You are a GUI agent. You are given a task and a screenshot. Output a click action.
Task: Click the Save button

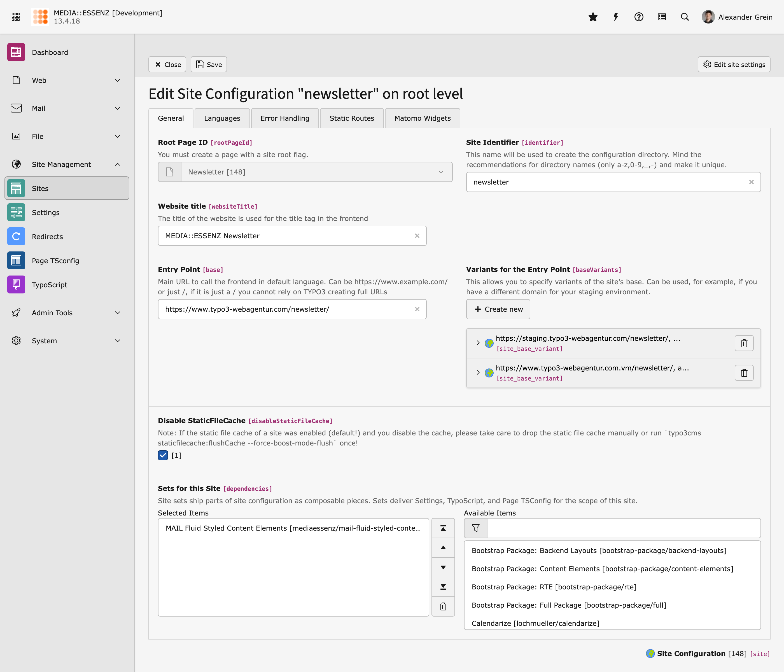(209, 65)
